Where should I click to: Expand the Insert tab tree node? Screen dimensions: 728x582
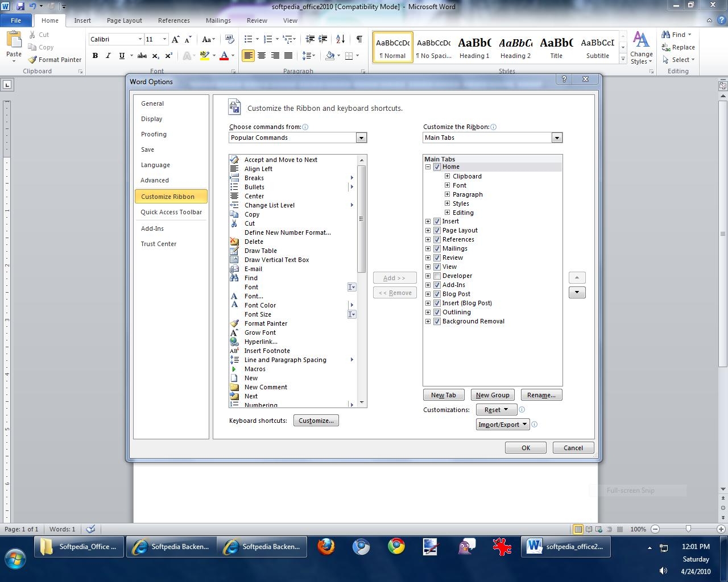click(428, 222)
